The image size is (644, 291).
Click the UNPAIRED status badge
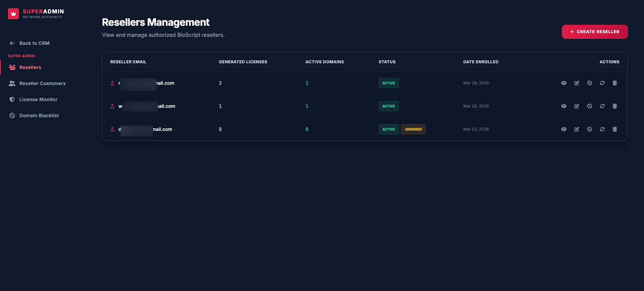click(413, 129)
